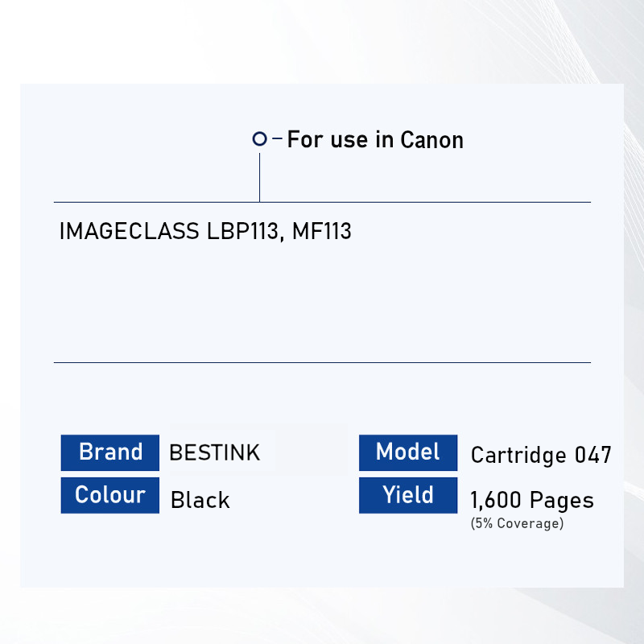Viewport: 644px width, 644px height.
Task: Click the circle bullet marker beside the heading
Action: [x=259, y=139]
